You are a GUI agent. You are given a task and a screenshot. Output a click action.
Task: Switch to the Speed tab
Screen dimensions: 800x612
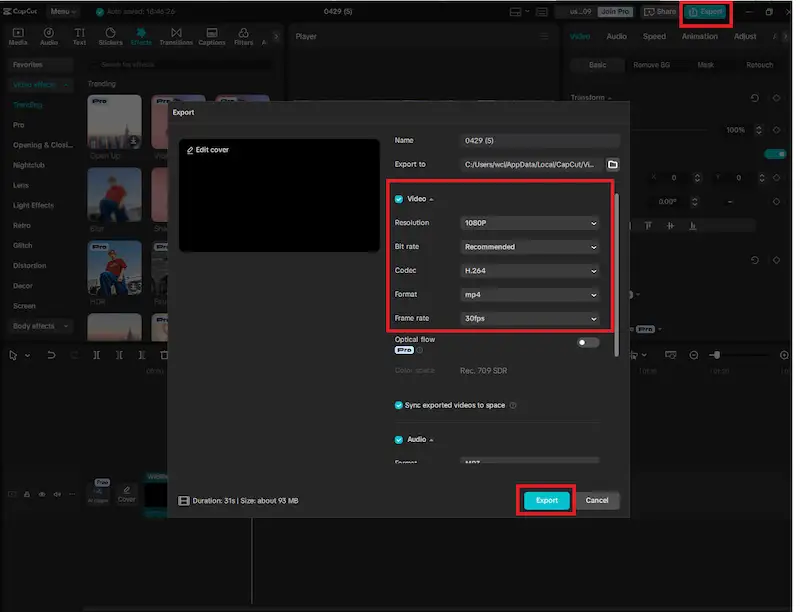tap(654, 37)
